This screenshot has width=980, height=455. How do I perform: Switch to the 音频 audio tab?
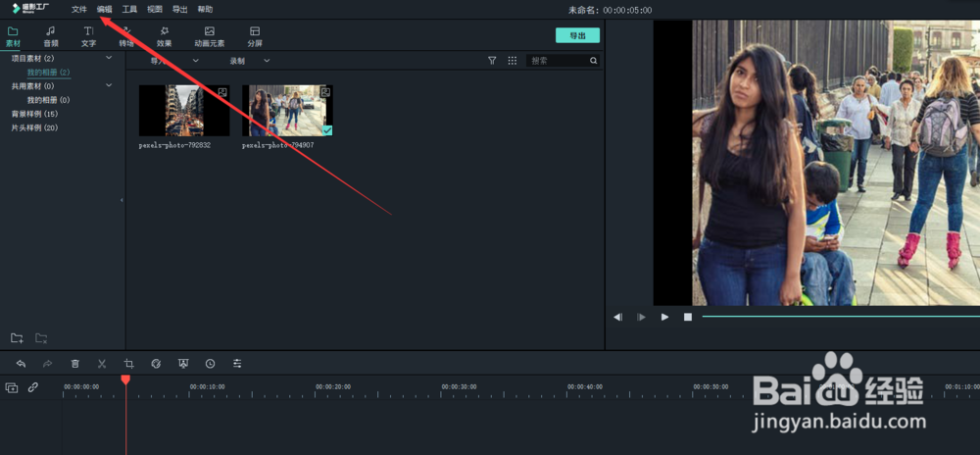[51, 37]
